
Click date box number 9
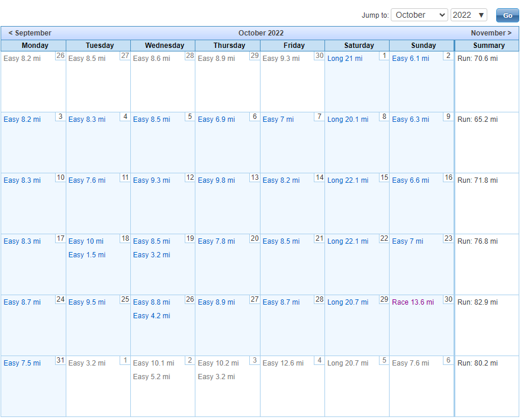coord(448,117)
